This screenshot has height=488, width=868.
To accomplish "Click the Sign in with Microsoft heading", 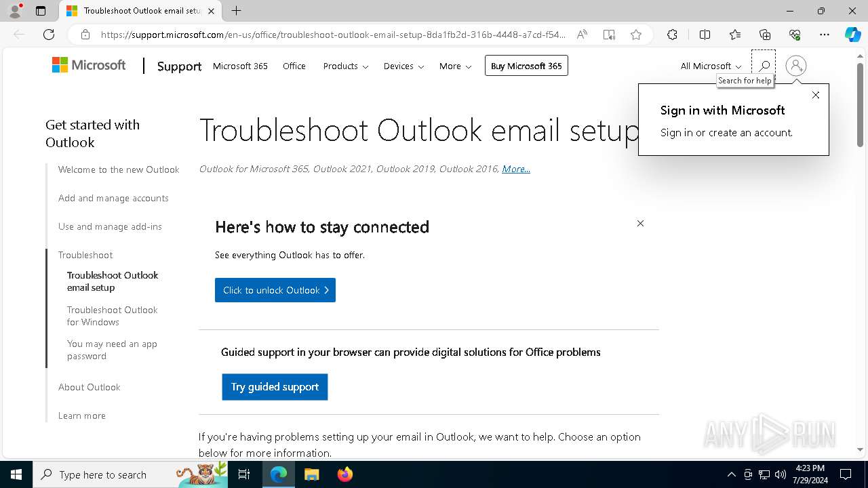I will pos(722,110).
